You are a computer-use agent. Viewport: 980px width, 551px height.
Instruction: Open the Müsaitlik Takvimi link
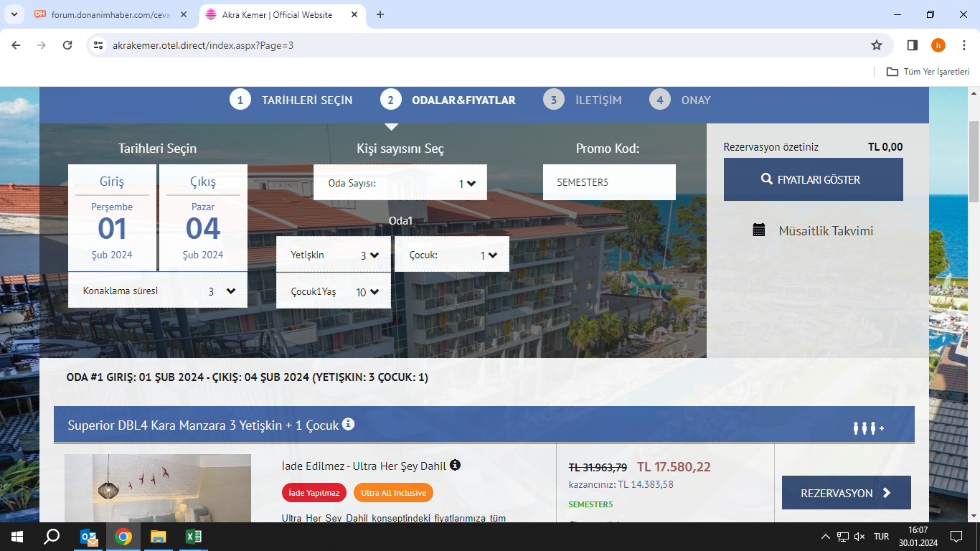826,231
